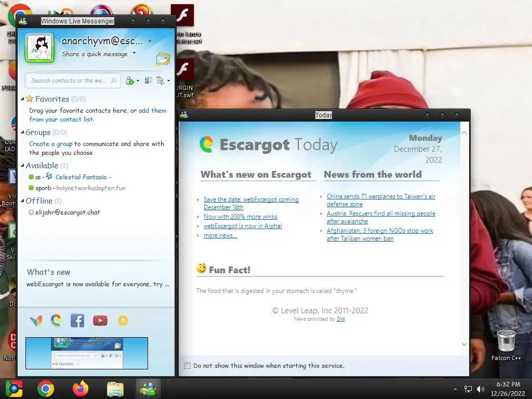
Task: Click the search magnifier icon
Action: pyautogui.click(x=114, y=81)
